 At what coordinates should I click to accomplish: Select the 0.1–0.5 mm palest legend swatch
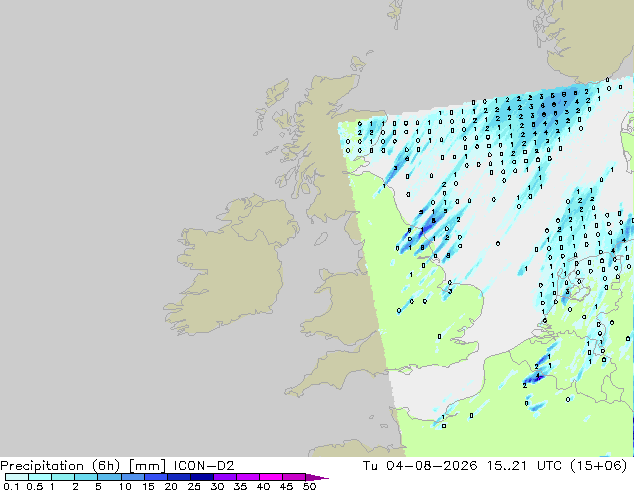17,477
